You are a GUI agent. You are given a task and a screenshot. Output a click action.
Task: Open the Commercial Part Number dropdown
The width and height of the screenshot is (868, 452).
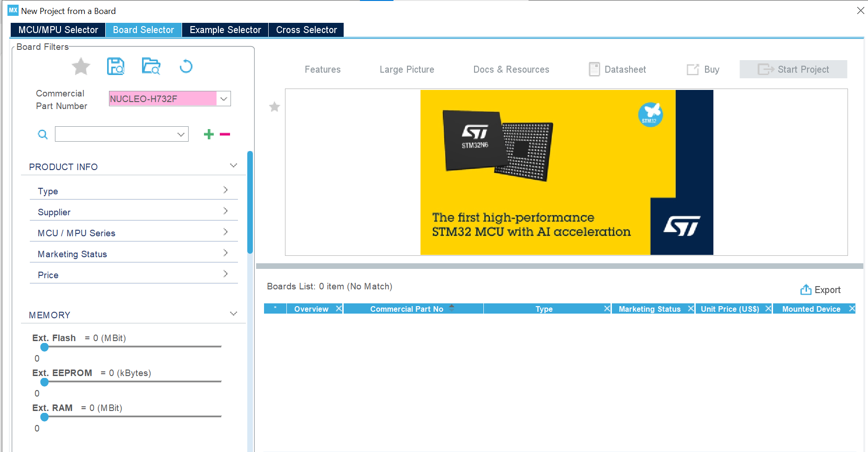(x=224, y=98)
